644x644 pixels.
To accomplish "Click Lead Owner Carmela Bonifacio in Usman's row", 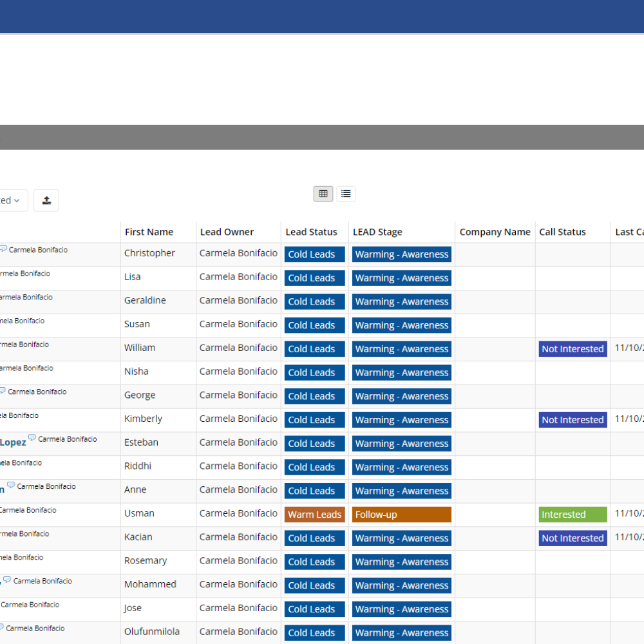I will [x=238, y=513].
